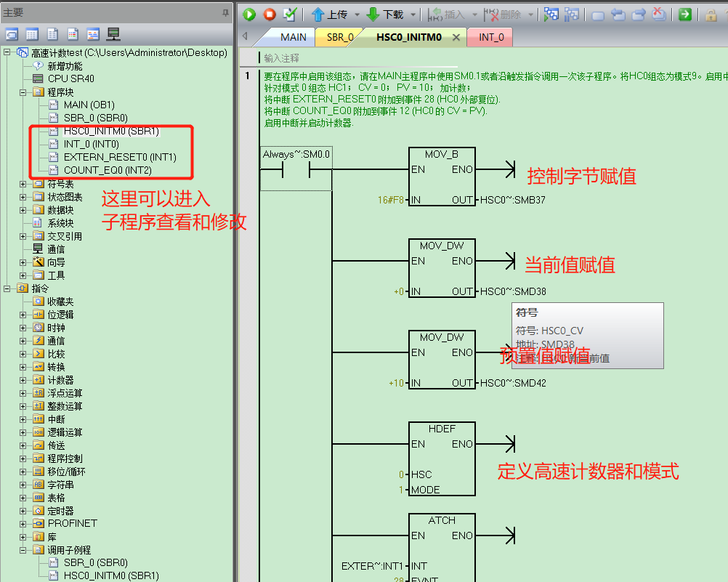Open password protection with the lock icon
The image size is (728, 582).
(x=710, y=15)
